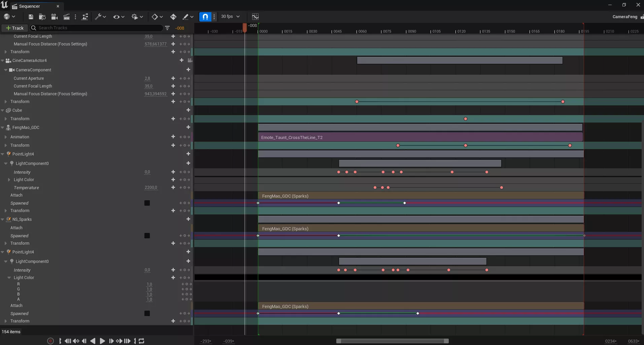644x345 pixels.
Task: Click the Save sequence icon
Action: (x=31, y=17)
